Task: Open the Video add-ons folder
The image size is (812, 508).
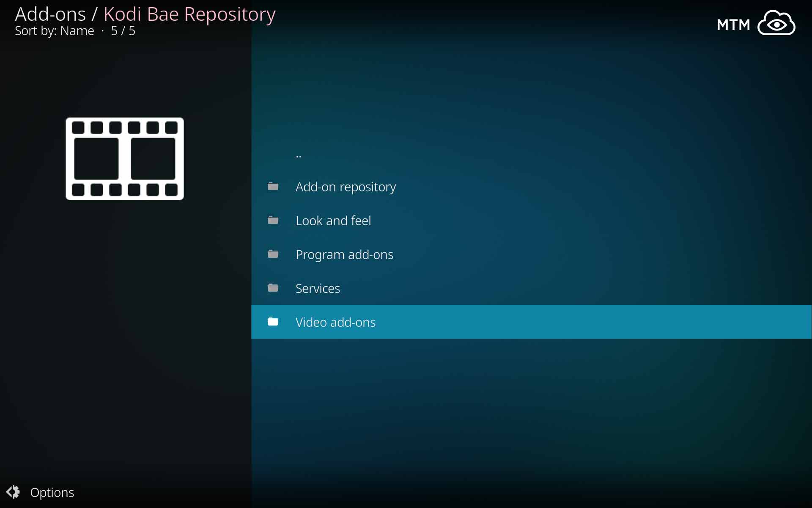Action: coord(531,322)
